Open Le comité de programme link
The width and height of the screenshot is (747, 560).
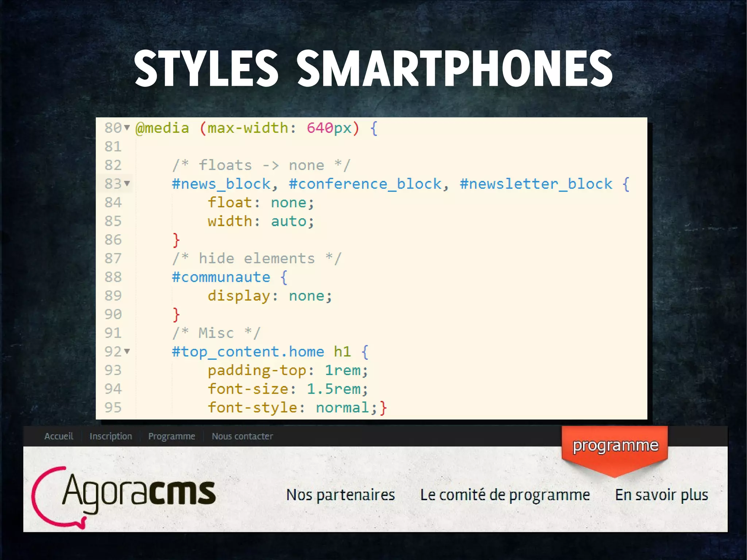505,495
